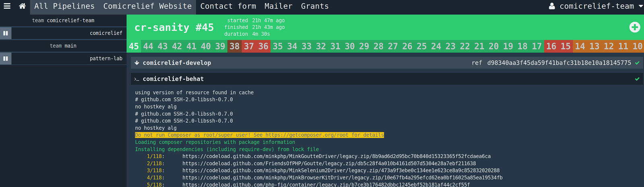Pause the pattern-lab pipeline
The width and height of the screenshot is (644, 187).
point(6,59)
